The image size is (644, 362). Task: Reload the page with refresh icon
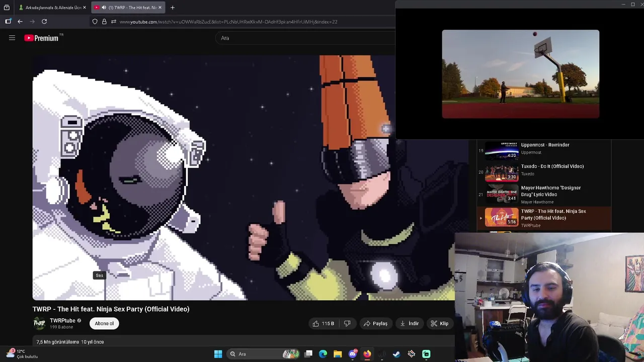44,22
